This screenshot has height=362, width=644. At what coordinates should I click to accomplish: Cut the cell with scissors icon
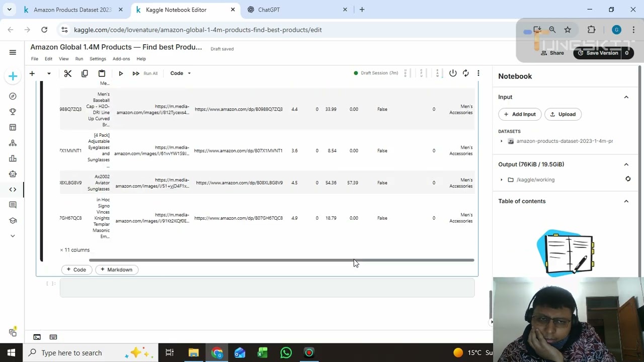pos(68,73)
